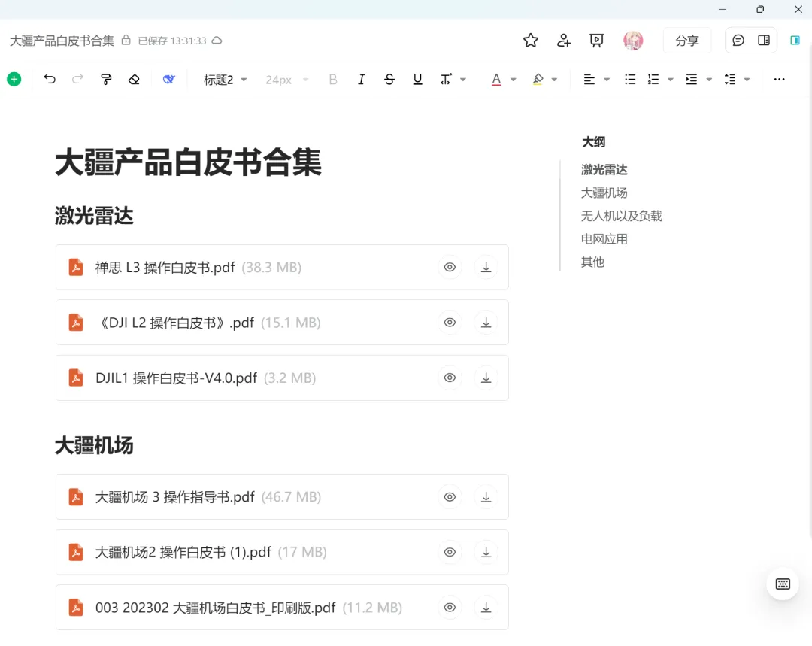Expand the indent options arrow
Screen dimensions: 812x646
[x=709, y=80]
